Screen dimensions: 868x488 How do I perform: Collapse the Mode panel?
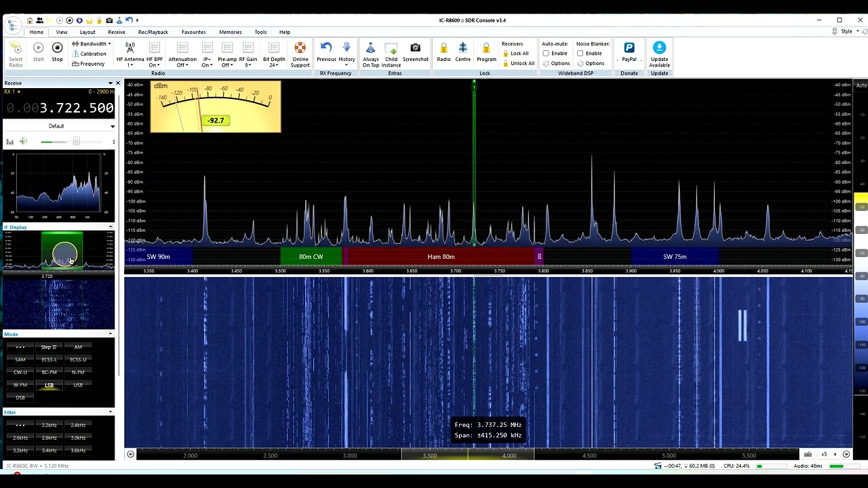coord(111,334)
